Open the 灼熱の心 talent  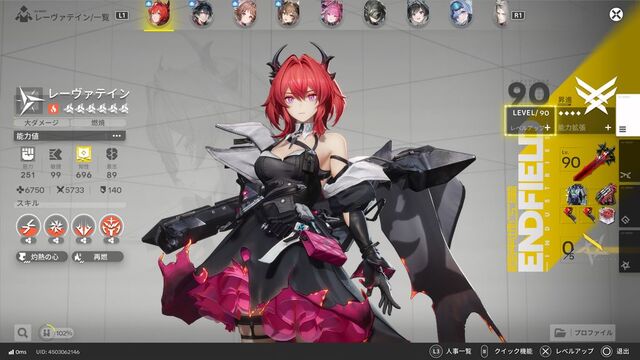pyautogui.click(x=42, y=257)
